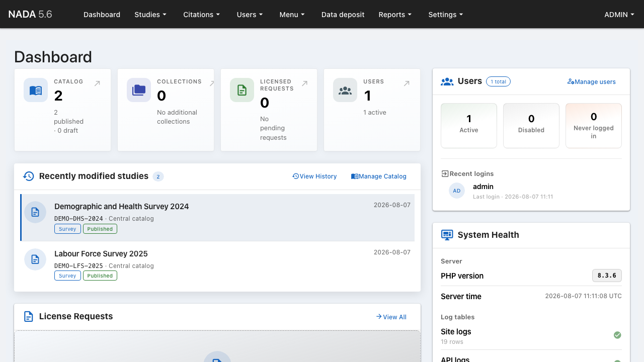Open Collections card arrow link icon
The height and width of the screenshot is (362, 644).
[x=212, y=83]
